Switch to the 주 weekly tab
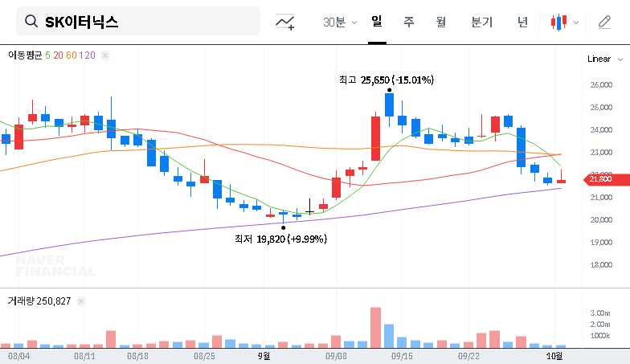 (409, 22)
